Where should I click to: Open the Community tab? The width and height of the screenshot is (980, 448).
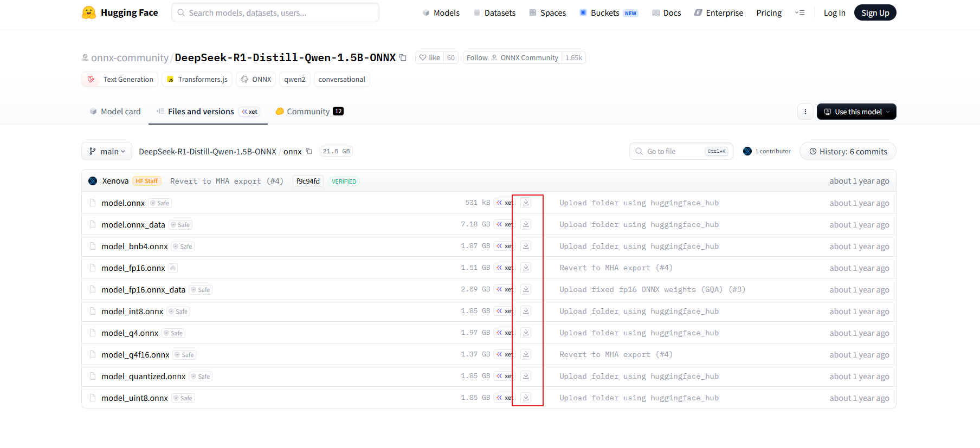[x=308, y=112]
